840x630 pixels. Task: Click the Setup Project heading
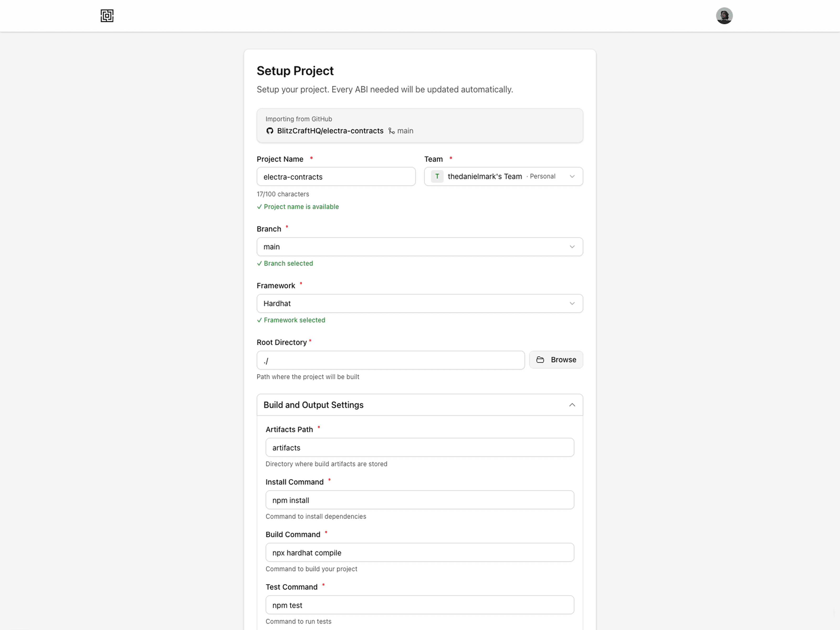click(295, 71)
